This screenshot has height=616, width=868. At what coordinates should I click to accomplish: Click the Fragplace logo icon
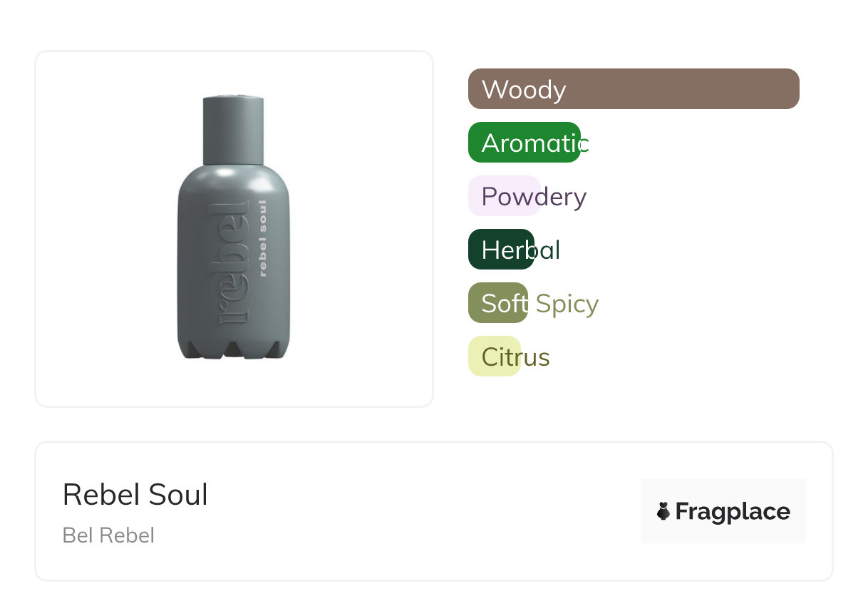click(663, 511)
